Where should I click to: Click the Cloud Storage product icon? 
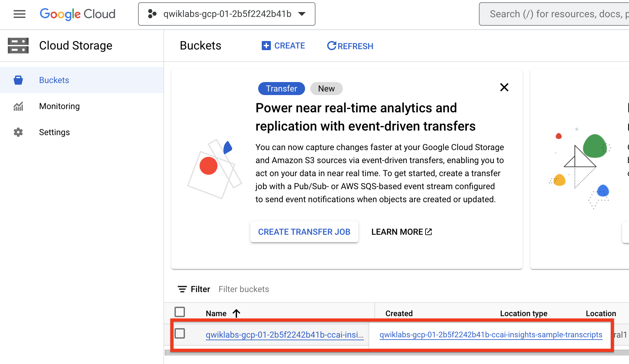point(18,46)
